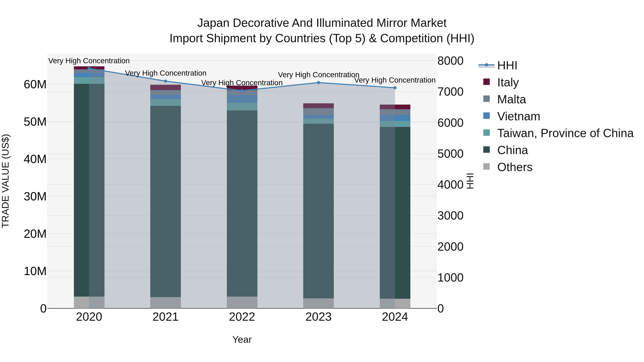Click the 2020 HHI line marker
Viewport: 644px width, 362px height.
[89, 68]
